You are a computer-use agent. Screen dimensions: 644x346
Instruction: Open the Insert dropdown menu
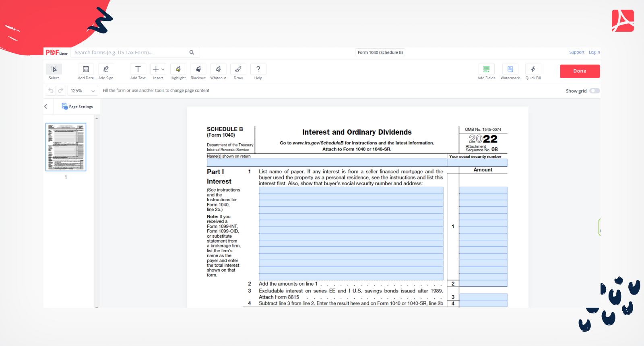(158, 70)
